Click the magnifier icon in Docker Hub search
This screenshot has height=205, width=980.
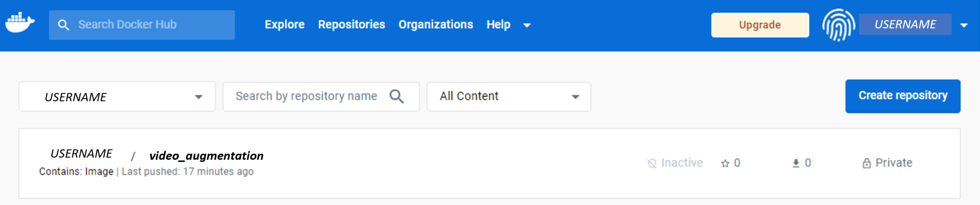click(x=63, y=25)
